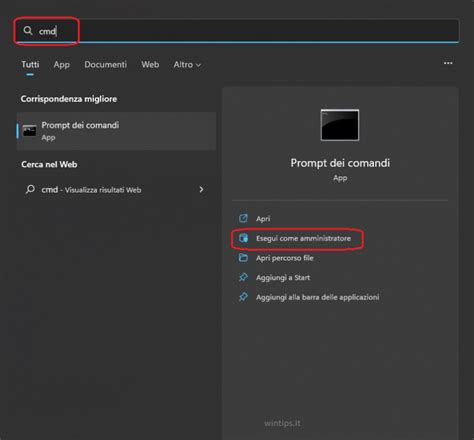
Task: Click the folder icon for Apri percorso file
Action: [x=243, y=258]
